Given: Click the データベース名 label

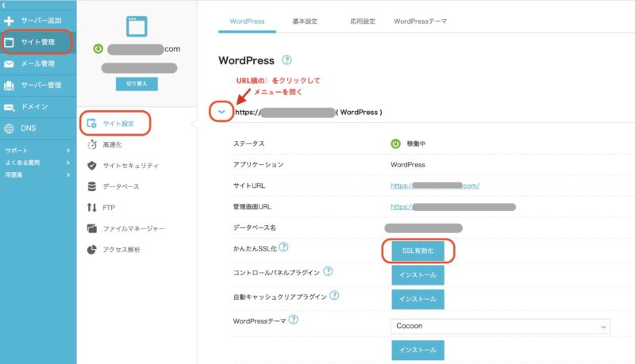Looking at the screenshot, I should [x=254, y=228].
